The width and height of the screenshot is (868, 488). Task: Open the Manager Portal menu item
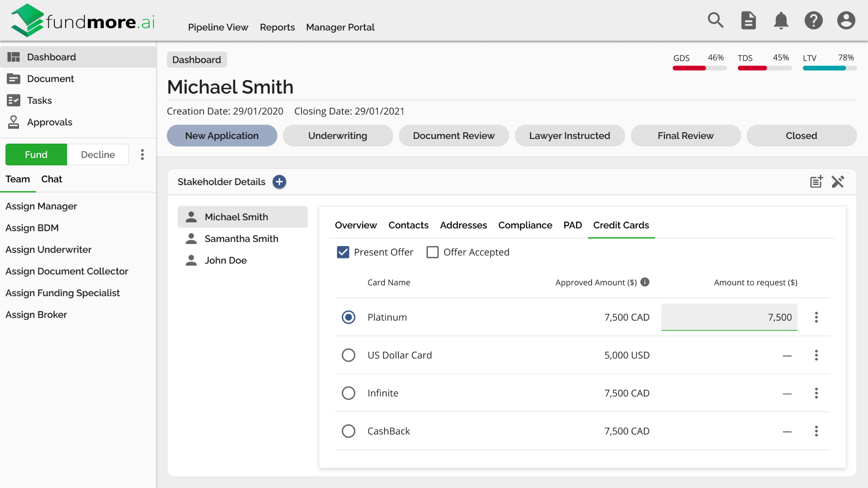(340, 27)
